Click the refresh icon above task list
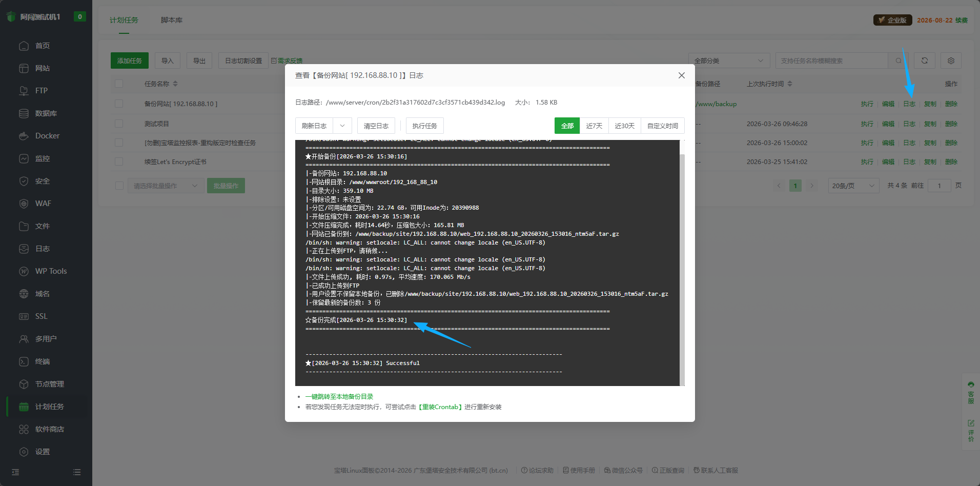This screenshot has width=980, height=486. [x=925, y=60]
